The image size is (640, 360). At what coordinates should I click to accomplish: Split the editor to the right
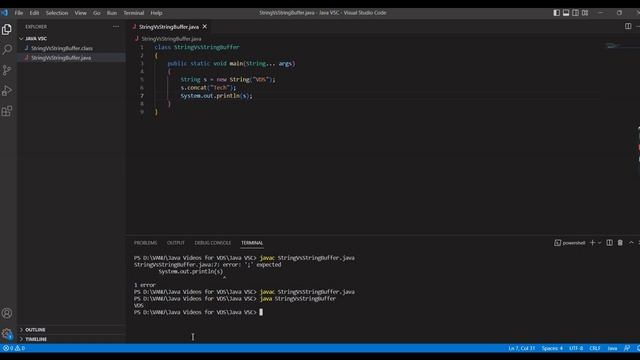click(628, 27)
